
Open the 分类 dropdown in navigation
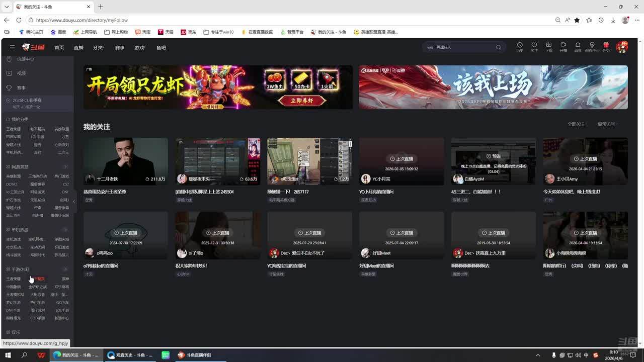click(x=98, y=48)
